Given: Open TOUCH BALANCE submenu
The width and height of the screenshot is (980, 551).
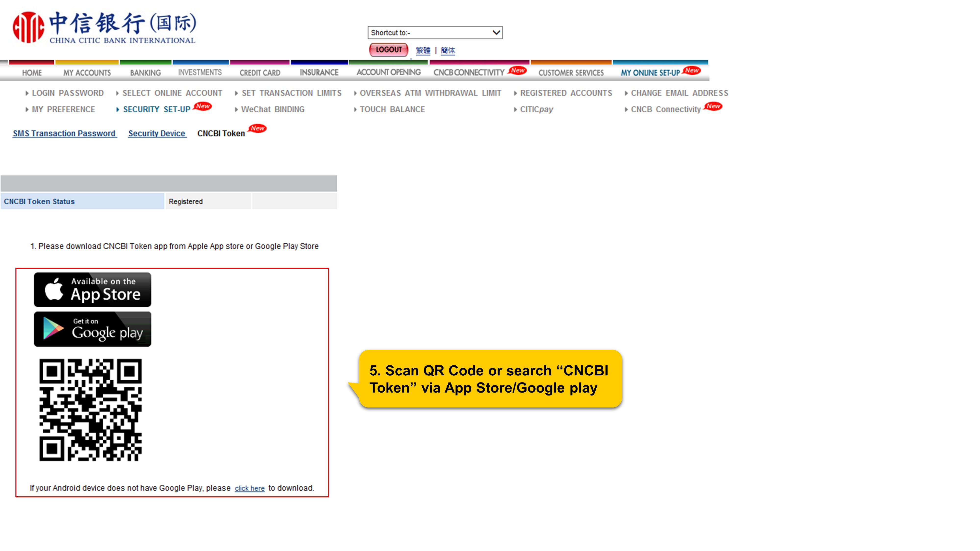Looking at the screenshot, I should 392,109.
